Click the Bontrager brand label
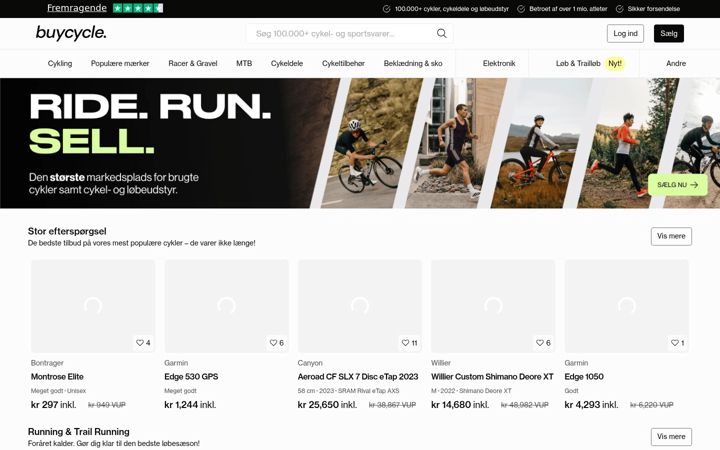The image size is (720, 450). [x=47, y=363]
